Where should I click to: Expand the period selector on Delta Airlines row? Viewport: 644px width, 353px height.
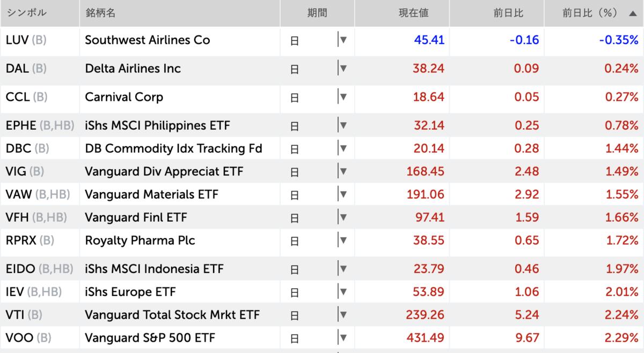[343, 69]
